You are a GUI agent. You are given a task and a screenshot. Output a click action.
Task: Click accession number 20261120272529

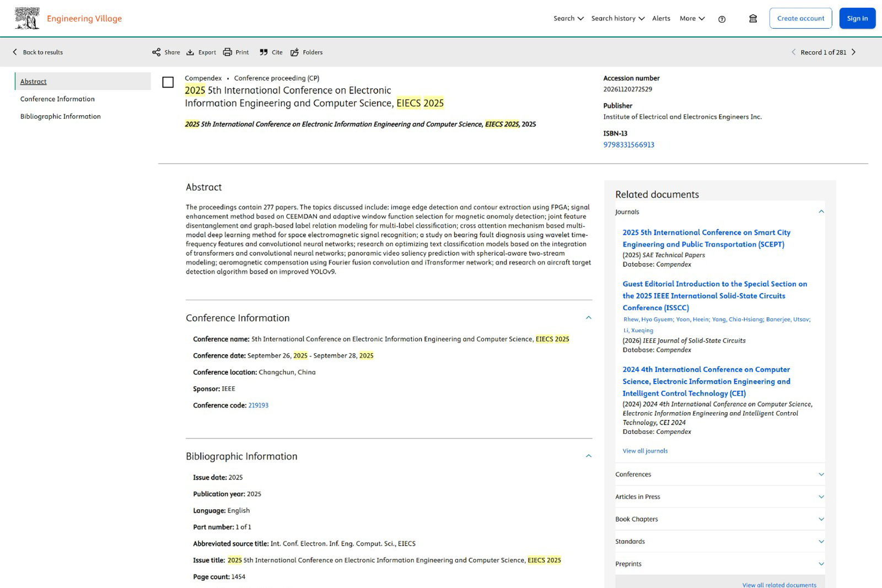(x=627, y=89)
